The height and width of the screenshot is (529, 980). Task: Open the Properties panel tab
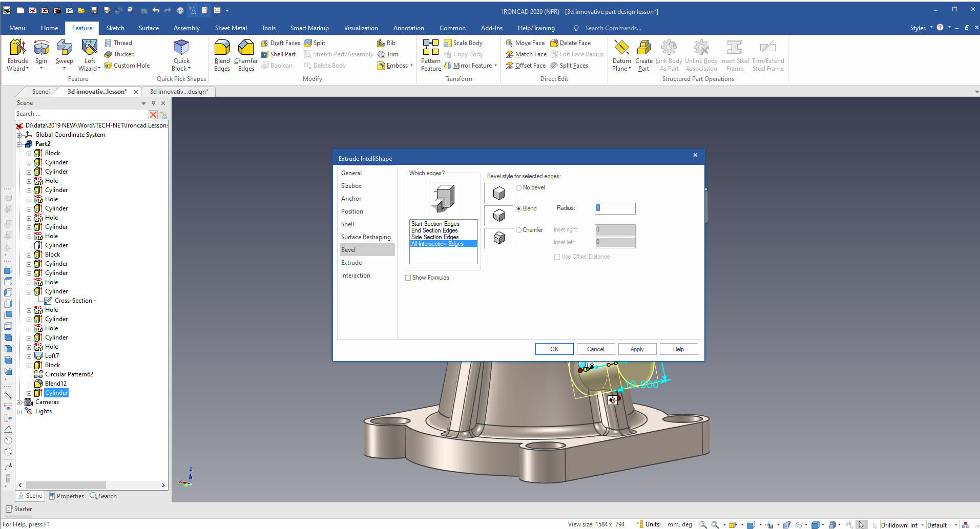pyautogui.click(x=67, y=496)
